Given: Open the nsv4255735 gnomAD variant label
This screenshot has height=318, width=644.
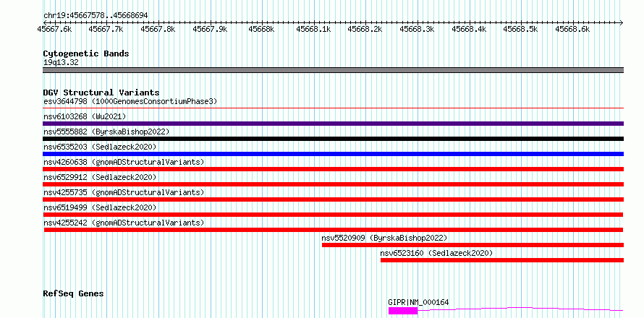Looking at the screenshot, I should (124, 192).
